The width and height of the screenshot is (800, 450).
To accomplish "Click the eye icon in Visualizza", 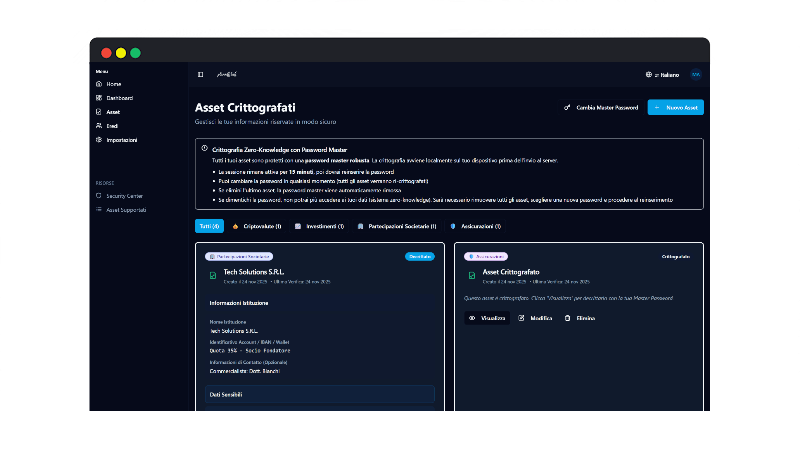I will (472, 318).
